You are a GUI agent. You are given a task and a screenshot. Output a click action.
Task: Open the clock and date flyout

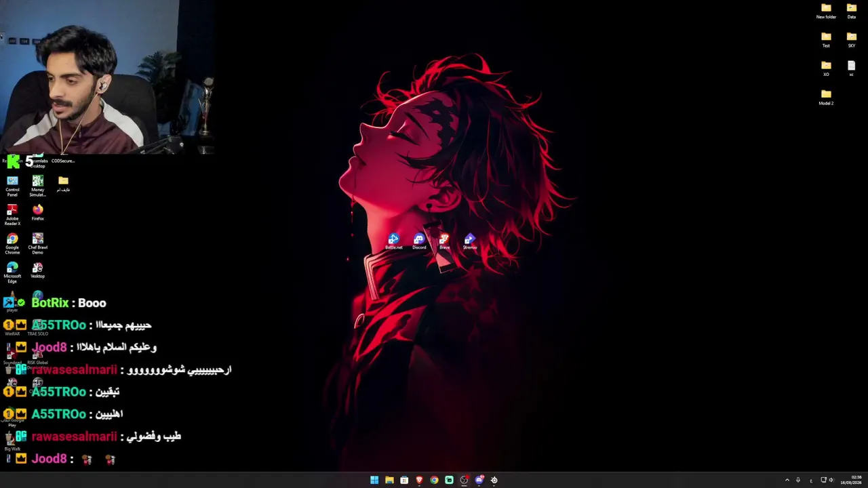point(851,480)
